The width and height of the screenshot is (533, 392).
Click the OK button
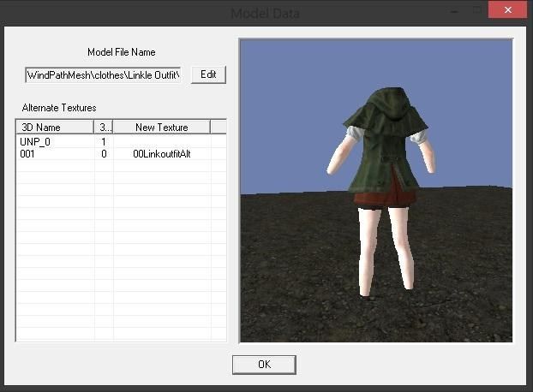click(264, 365)
